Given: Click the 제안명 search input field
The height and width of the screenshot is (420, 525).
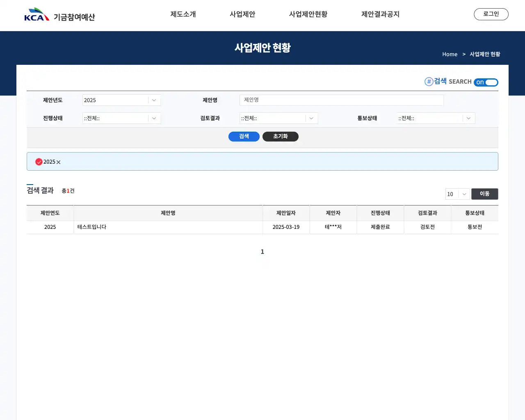Looking at the screenshot, I should click(x=341, y=100).
